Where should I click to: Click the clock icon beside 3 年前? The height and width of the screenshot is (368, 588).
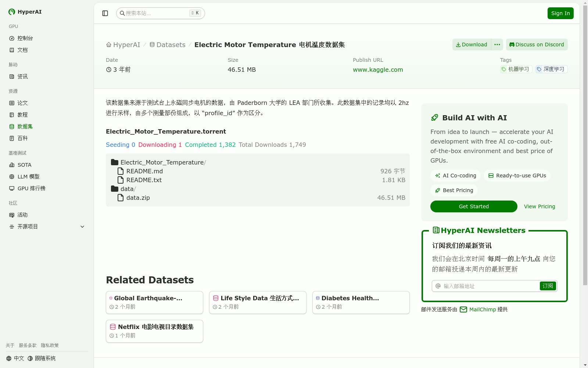(x=109, y=70)
